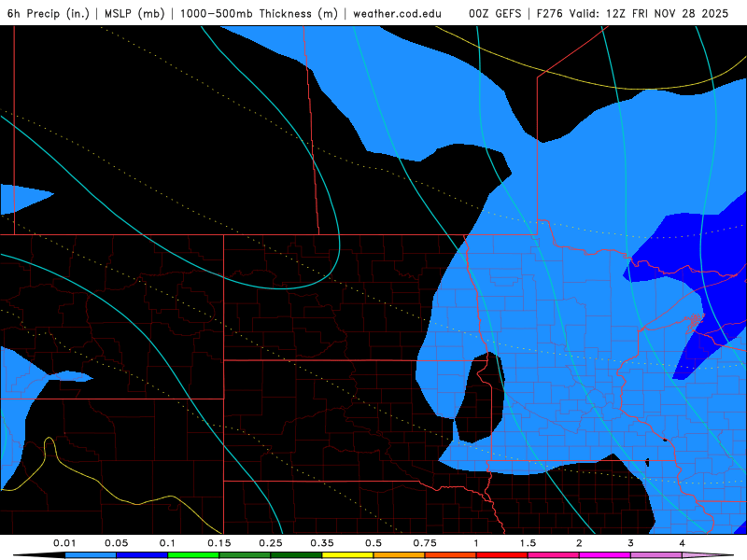Click the dark blue 0.05–0.1 legend swatch
Screen dimensions: 747x560
click(x=142, y=555)
